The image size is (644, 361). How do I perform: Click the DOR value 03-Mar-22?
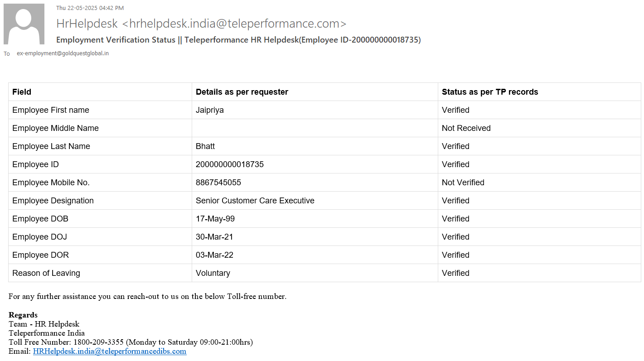(x=214, y=255)
